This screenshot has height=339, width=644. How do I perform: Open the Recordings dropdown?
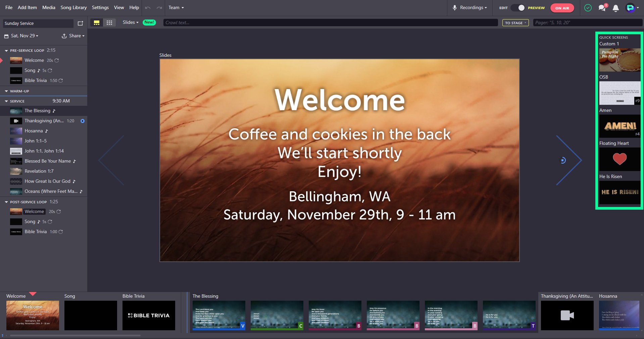pyautogui.click(x=473, y=8)
